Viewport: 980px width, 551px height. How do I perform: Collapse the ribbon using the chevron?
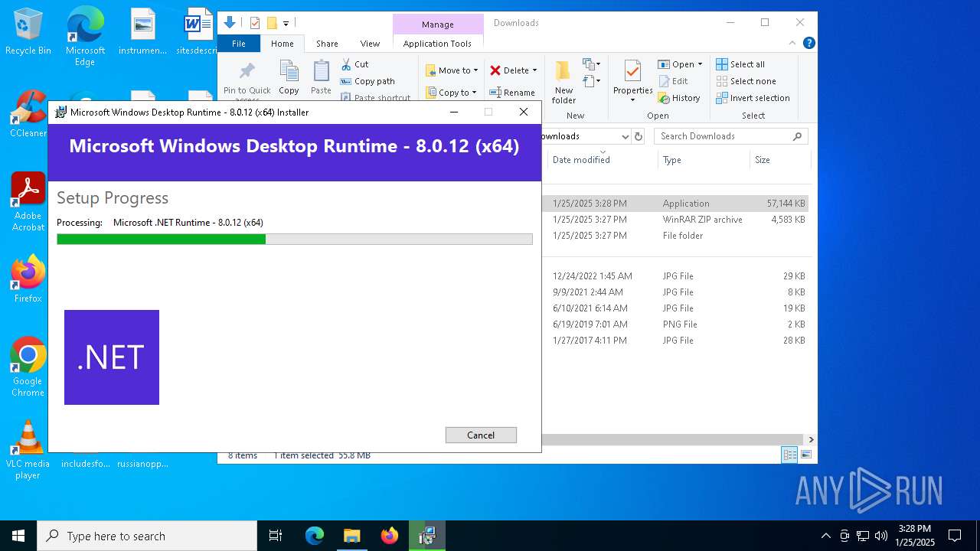pyautogui.click(x=792, y=44)
